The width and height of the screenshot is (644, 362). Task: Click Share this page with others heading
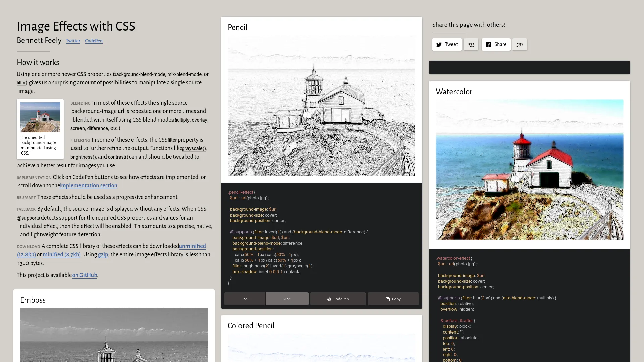[469, 25]
